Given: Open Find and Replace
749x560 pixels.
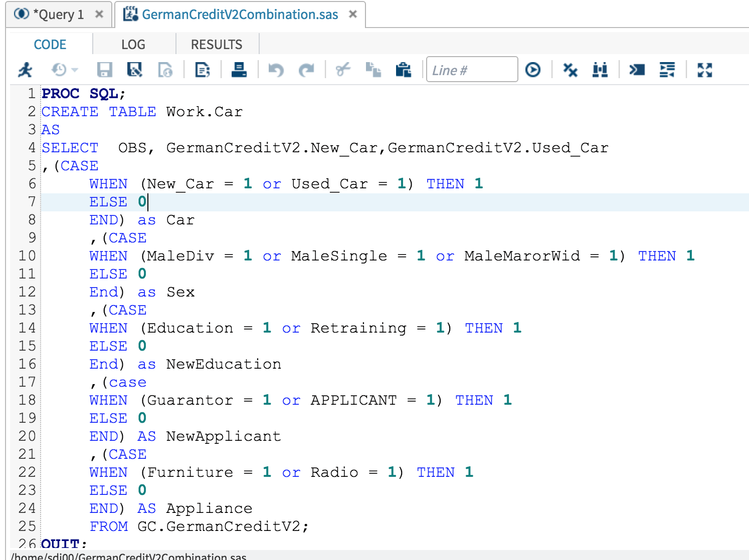Looking at the screenshot, I should [x=600, y=70].
